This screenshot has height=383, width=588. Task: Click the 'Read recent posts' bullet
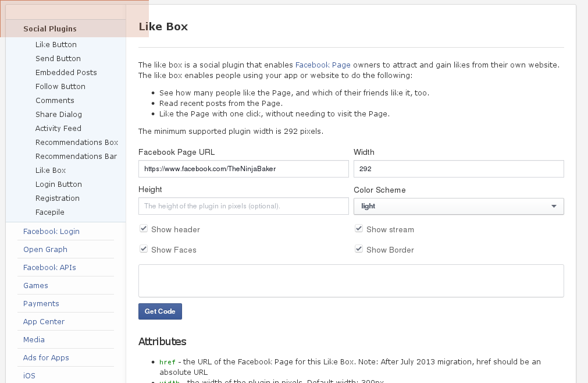click(221, 103)
